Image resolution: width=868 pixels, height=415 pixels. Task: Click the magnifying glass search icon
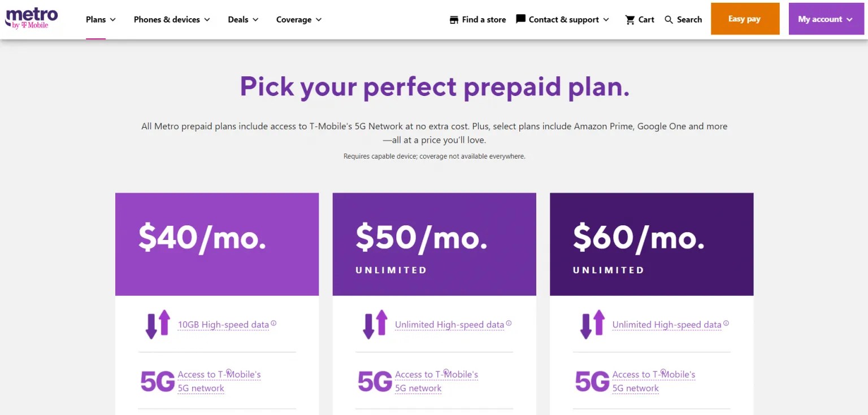[x=669, y=20]
